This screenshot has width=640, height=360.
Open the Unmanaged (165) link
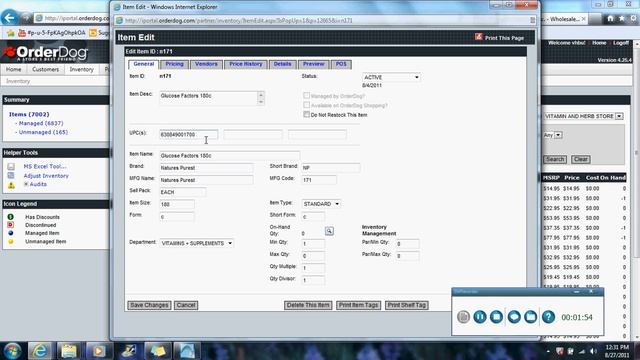pos(43,132)
